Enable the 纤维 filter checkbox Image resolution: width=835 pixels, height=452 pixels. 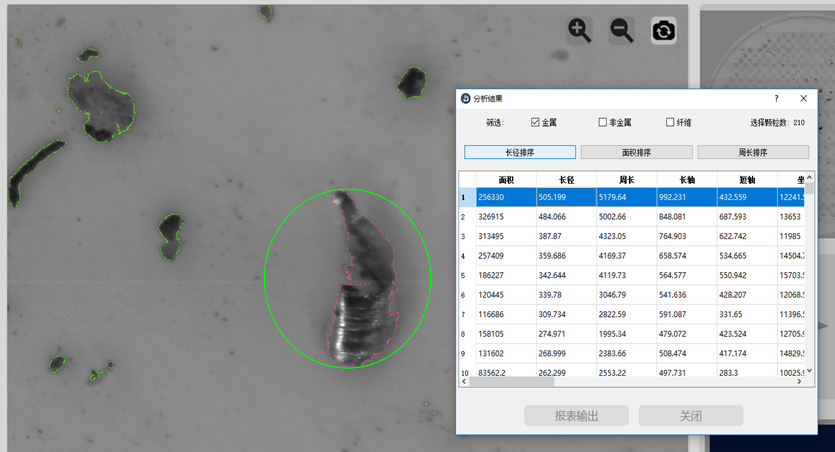tap(670, 123)
